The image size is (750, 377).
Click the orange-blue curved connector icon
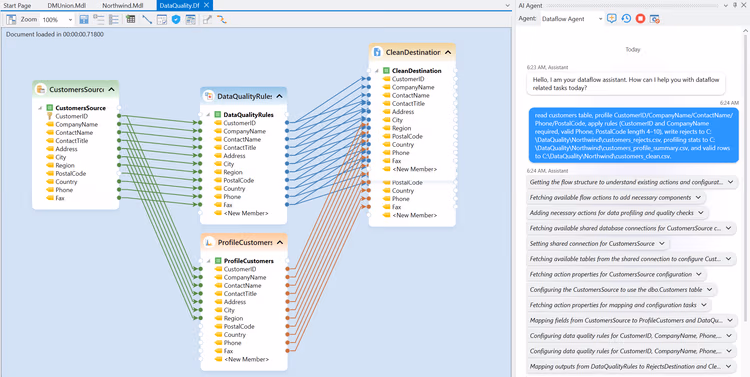pyautogui.click(x=221, y=20)
